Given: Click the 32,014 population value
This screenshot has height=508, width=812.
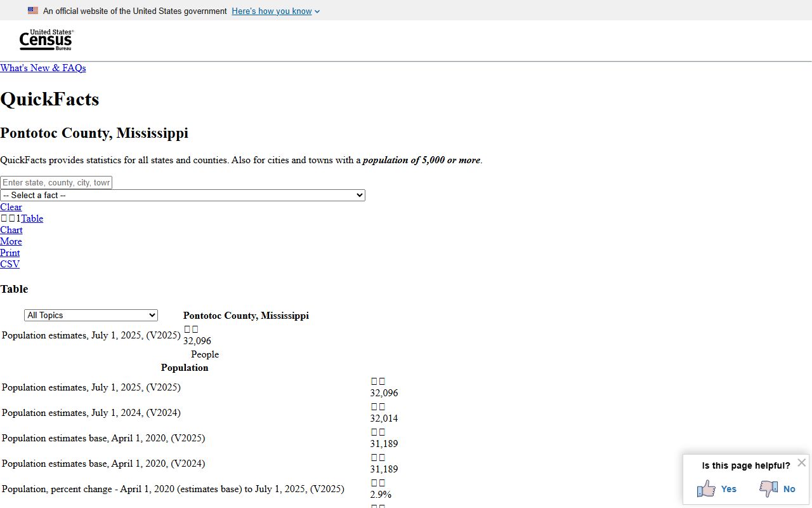Looking at the screenshot, I should click(x=384, y=418).
